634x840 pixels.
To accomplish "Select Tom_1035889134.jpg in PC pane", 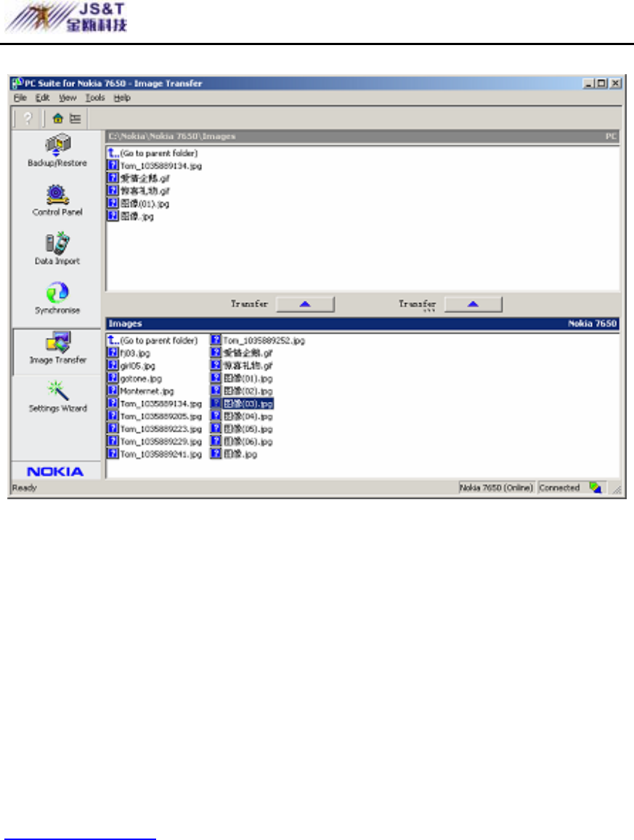I will [155, 166].
